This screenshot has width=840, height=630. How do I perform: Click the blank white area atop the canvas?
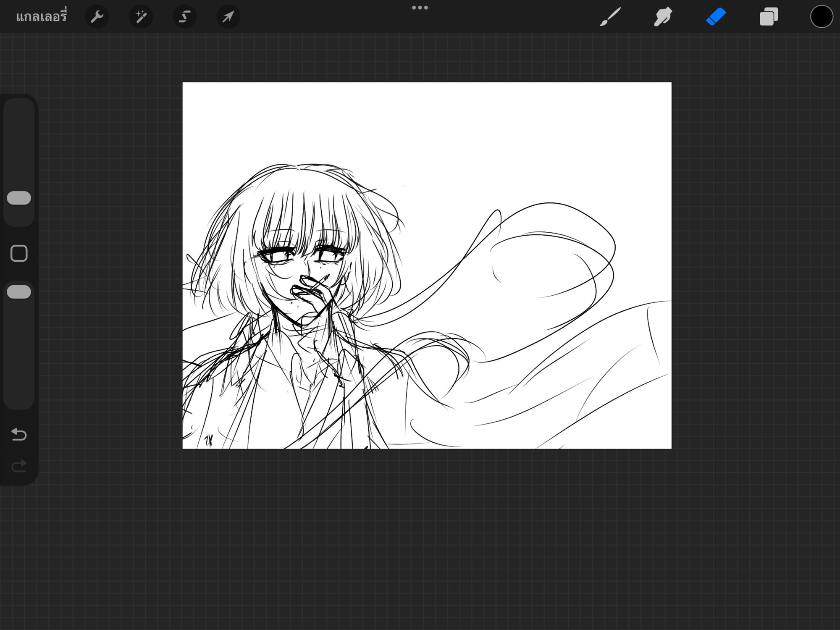(x=426, y=122)
